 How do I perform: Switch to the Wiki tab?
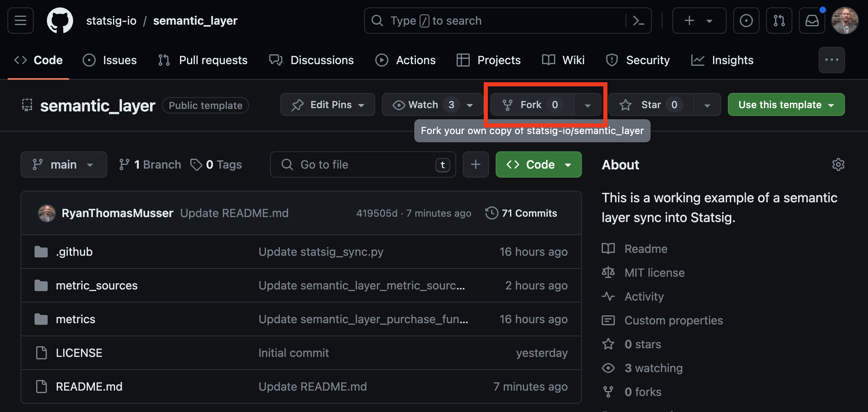[x=563, y=60]
